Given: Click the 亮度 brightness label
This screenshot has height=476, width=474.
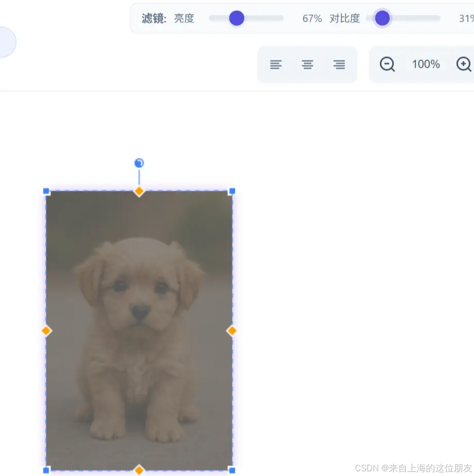Looking at the screenshot, I should tap(184, 18).
